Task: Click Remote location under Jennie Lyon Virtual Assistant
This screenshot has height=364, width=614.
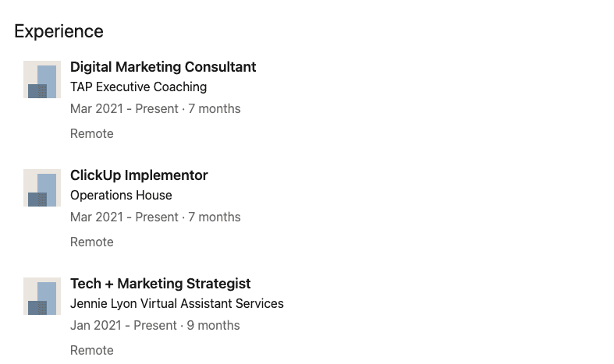Action: coord(91,351)
